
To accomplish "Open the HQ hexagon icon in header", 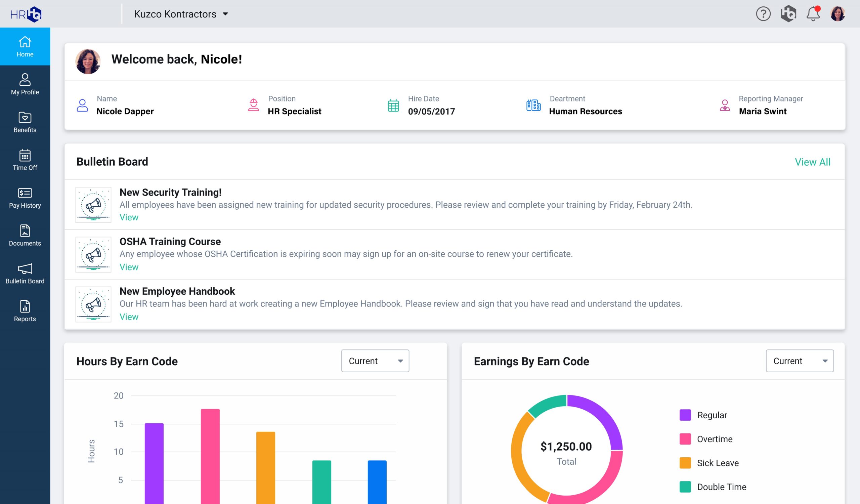I will (x=788, y=14).
